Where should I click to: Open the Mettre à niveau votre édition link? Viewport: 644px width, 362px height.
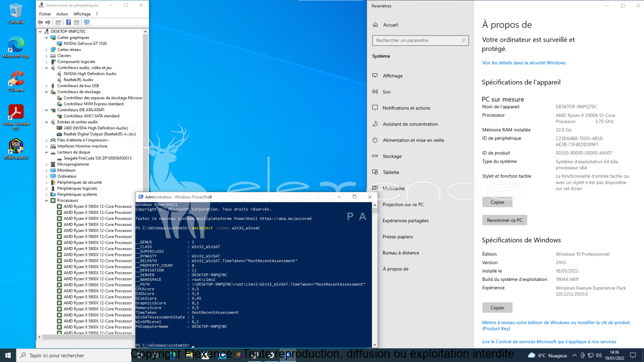click(x=556, y=325)
